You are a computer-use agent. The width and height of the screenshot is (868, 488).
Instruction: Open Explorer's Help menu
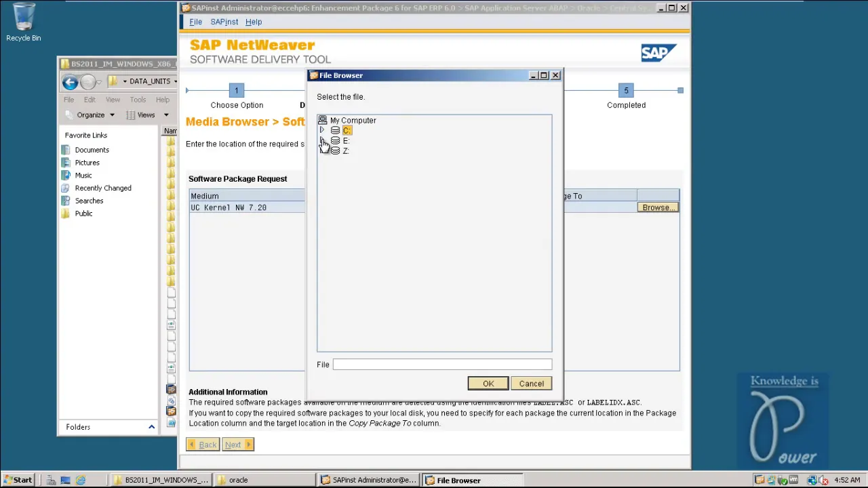[162, 100]
